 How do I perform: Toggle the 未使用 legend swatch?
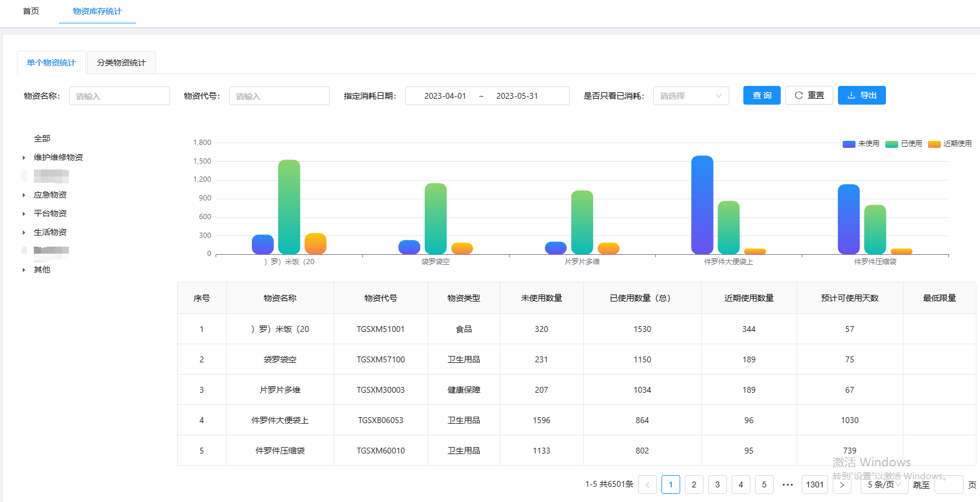coord(849,144)
